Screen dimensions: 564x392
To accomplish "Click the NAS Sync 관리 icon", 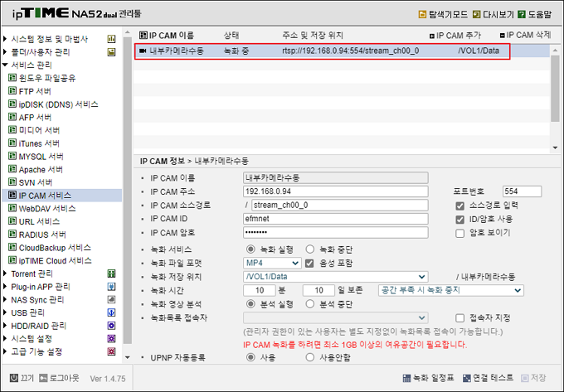I will 111,300.
